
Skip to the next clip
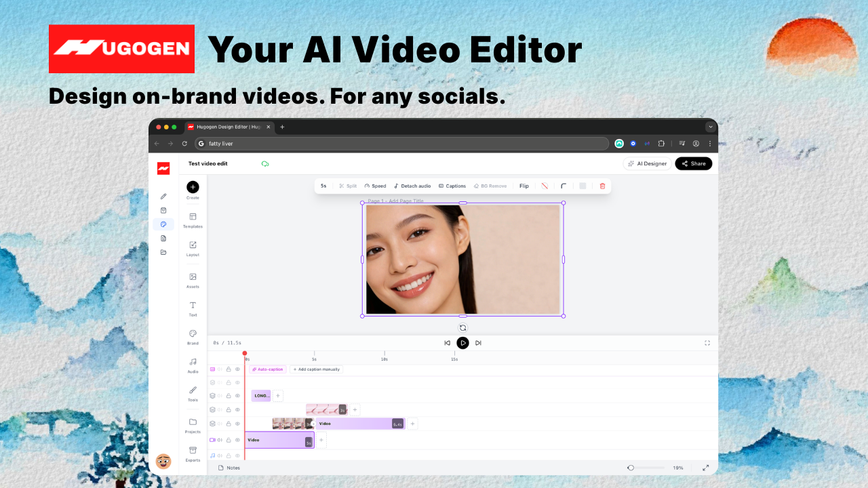(478, 343)
